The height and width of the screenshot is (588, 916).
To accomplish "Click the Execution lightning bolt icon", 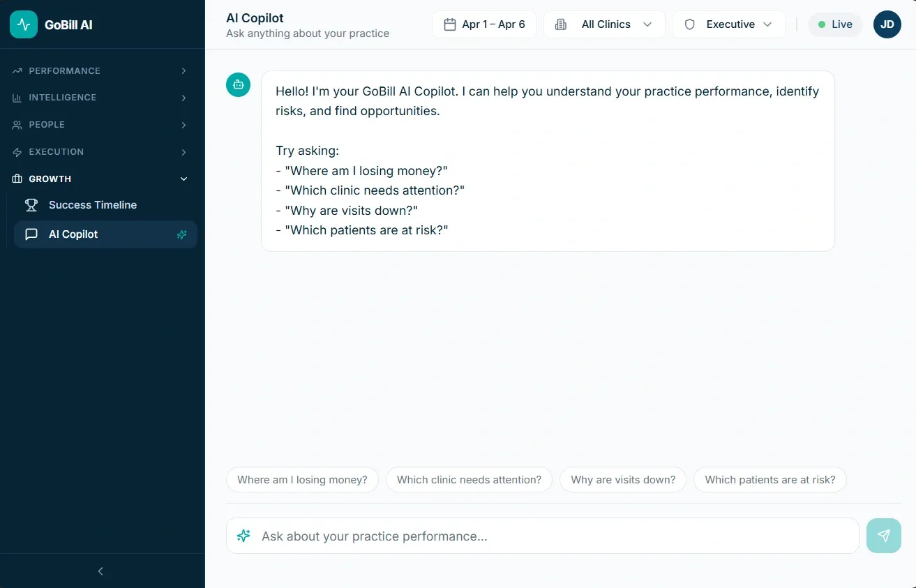I will pyautogui.click(x=17, y=152).
